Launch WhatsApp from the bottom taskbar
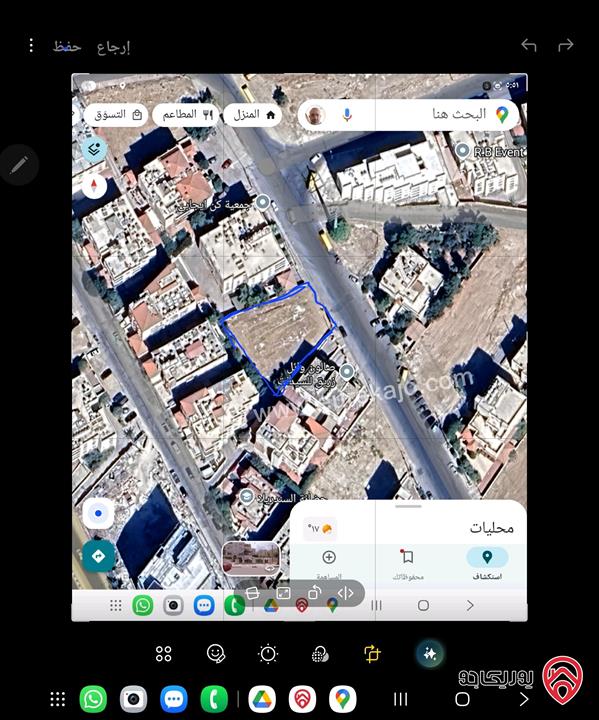 (93, 699)
